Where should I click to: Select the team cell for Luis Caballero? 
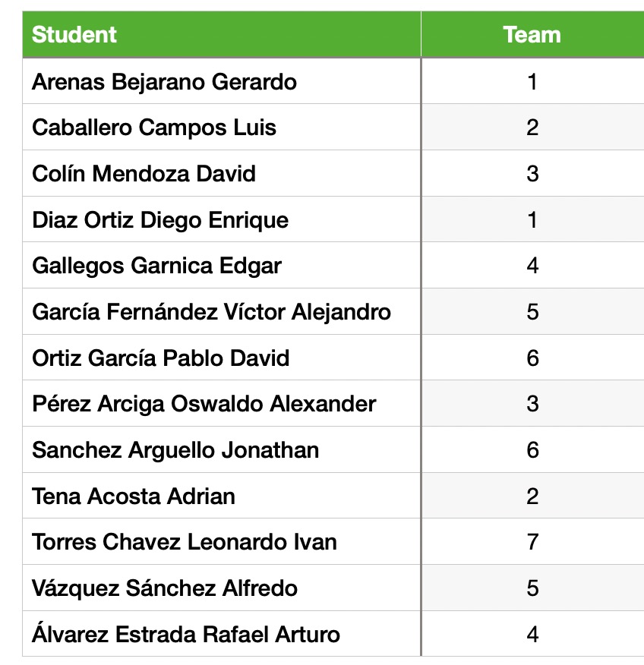coord(532,128)
